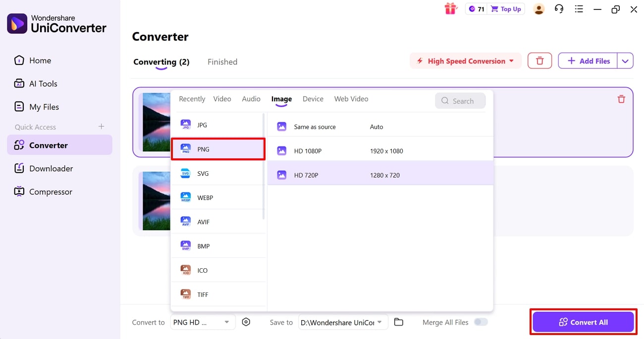Open customer support headset icon
The image size is (644, 339).
(x=559, y=9)
